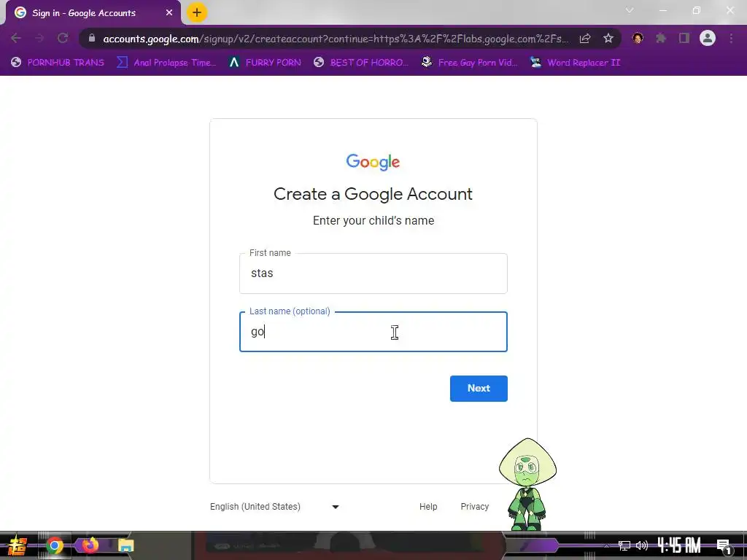Close the Sign in Google Accounts tab
Viewport: 747px width, 560px height.
coord(169,13)
